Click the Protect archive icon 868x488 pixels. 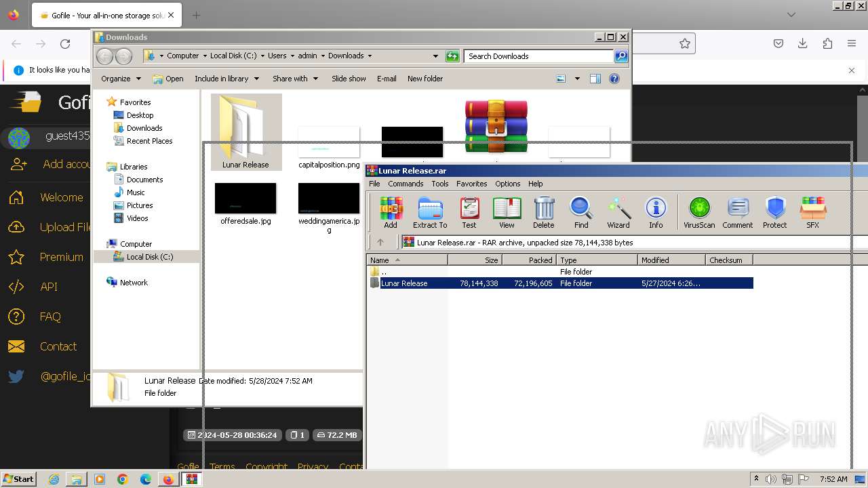tap(774, 212)
